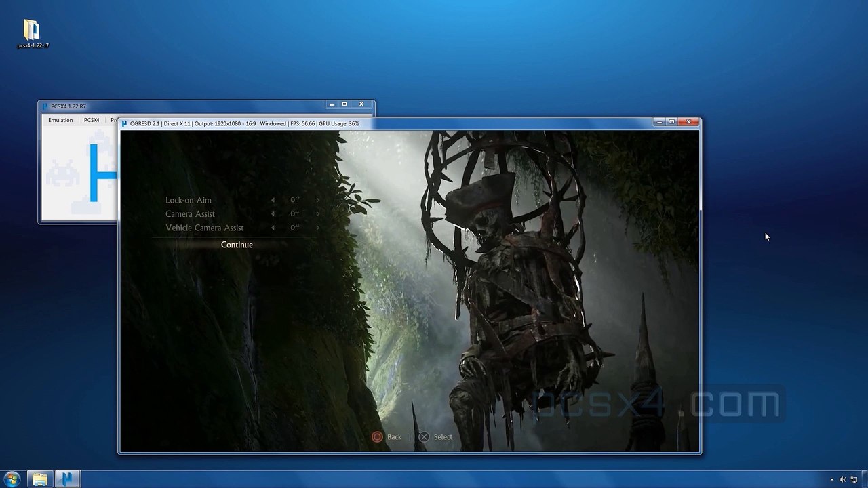Close the PCSX4 1.22 R7 window
868x488 pixels.
pos(361,104)
